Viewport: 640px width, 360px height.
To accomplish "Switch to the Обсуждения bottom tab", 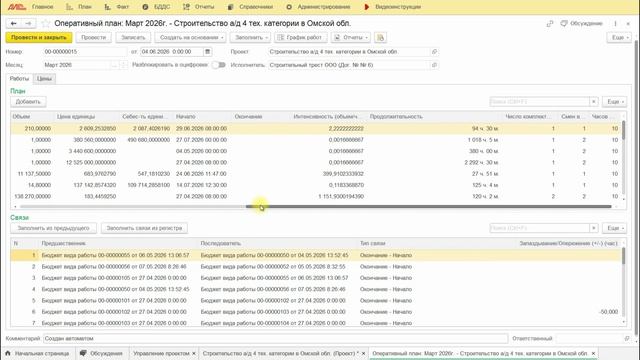I will pos(102,353).
